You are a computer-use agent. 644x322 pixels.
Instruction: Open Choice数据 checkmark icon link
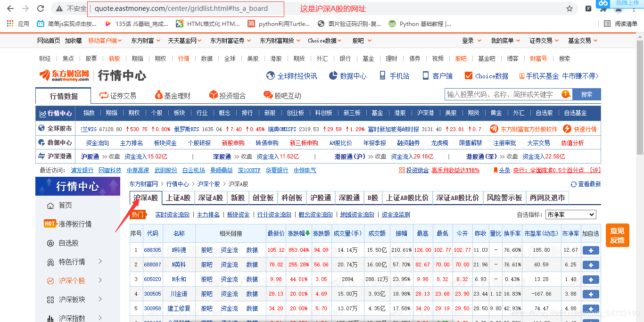pos(487,76)
